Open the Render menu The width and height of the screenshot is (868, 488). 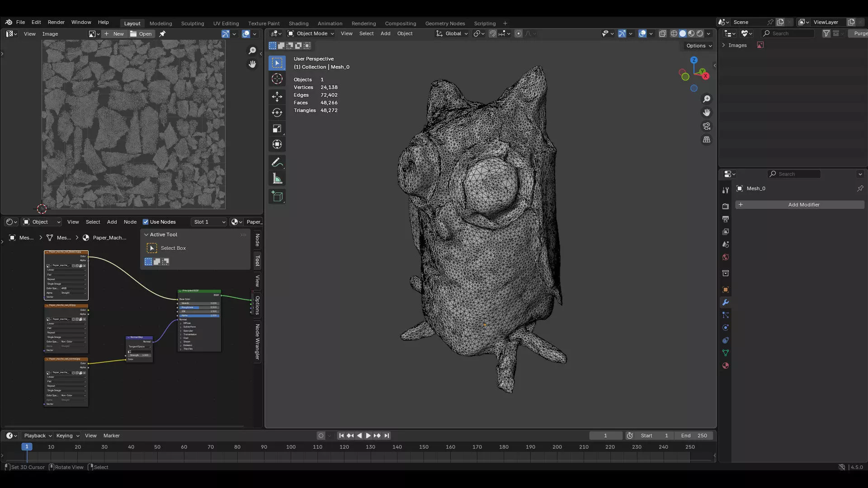(x=56, y=22)
